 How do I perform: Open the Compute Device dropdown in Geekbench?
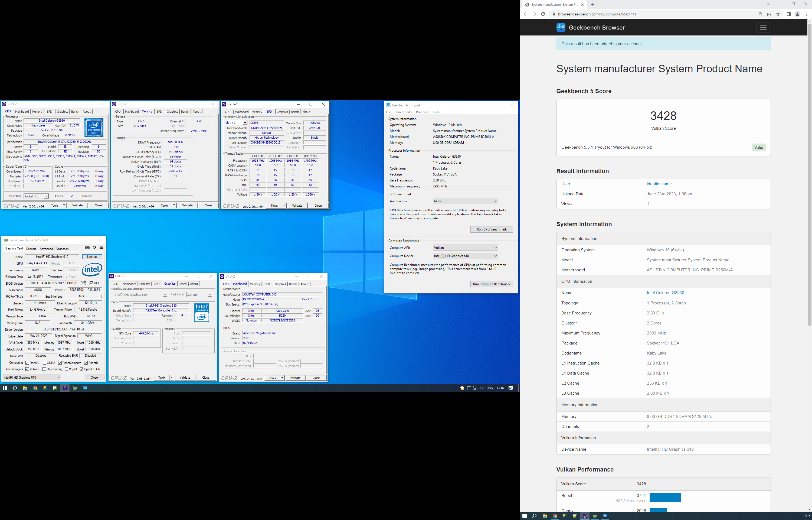[x=465, y=256]
